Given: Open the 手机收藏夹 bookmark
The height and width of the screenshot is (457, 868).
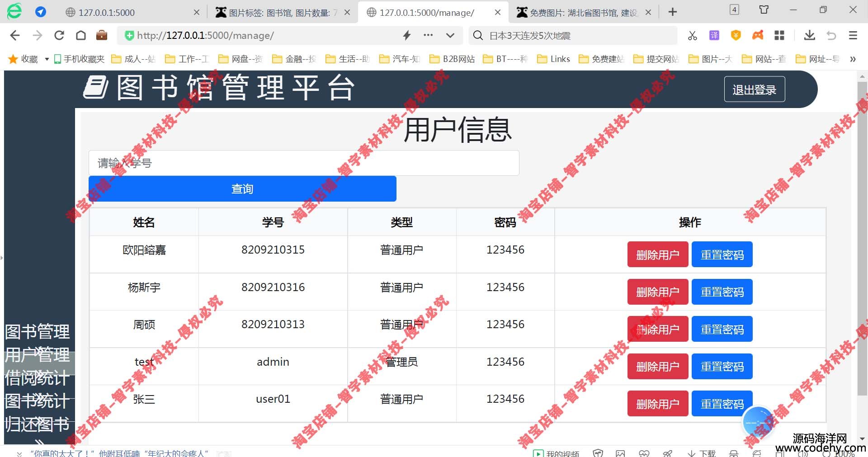Looking at the screenshot, I should [x=79, y=59].
